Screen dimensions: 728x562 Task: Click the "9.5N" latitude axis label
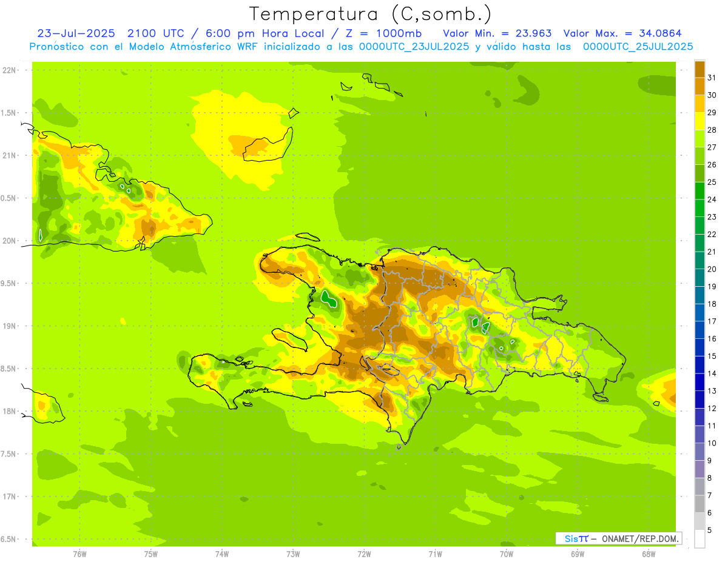8,283
